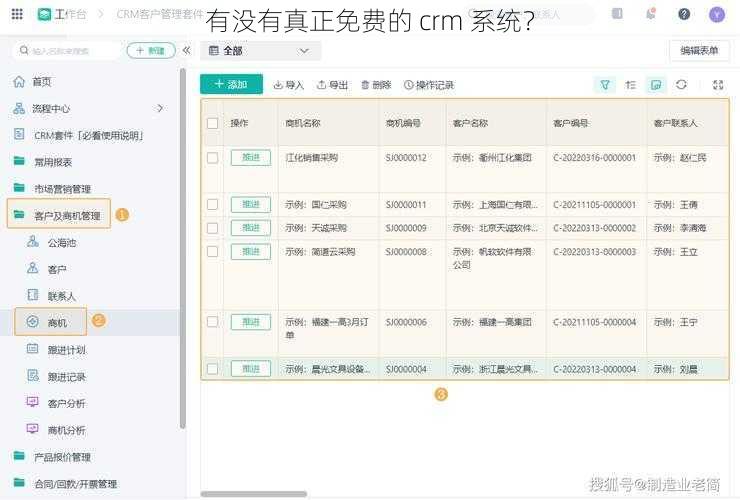
Task: Open the app grid launcher icon
Action: (17, 14)
